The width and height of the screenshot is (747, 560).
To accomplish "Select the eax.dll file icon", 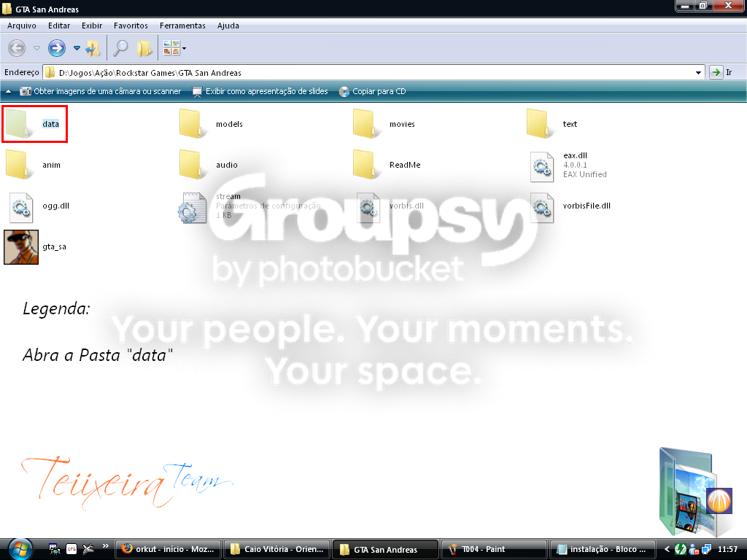I will 542,167.
